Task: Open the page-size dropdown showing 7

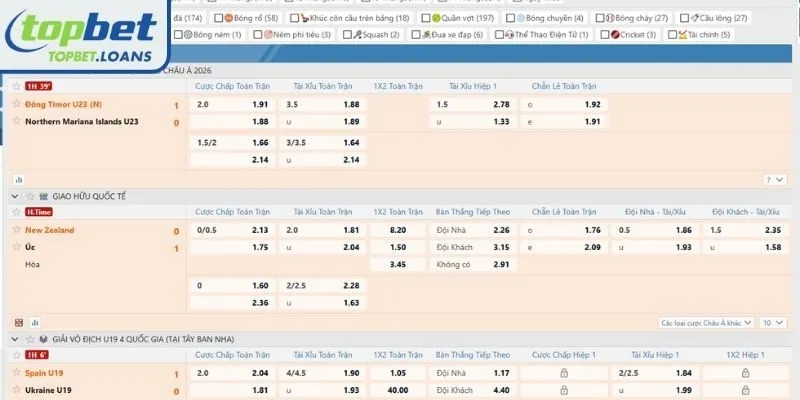Action: (x=775, y=180)
